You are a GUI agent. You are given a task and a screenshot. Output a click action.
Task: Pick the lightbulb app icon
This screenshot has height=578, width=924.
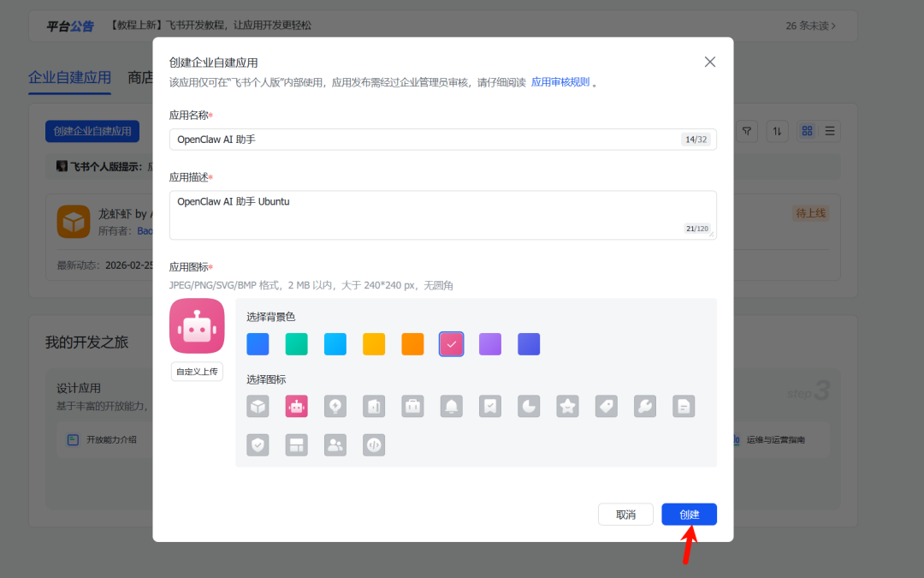(335, 407)
